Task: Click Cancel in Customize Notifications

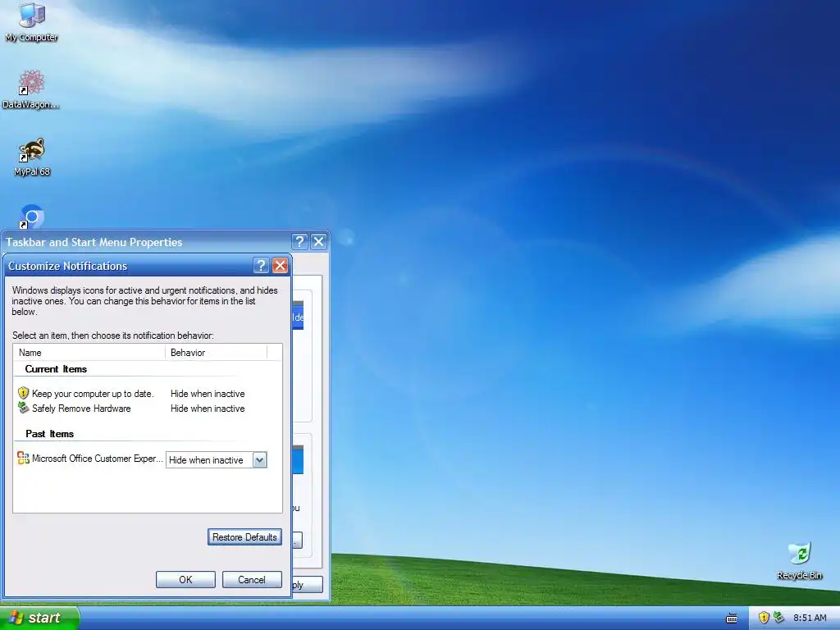Action: (x=252, y=580)
